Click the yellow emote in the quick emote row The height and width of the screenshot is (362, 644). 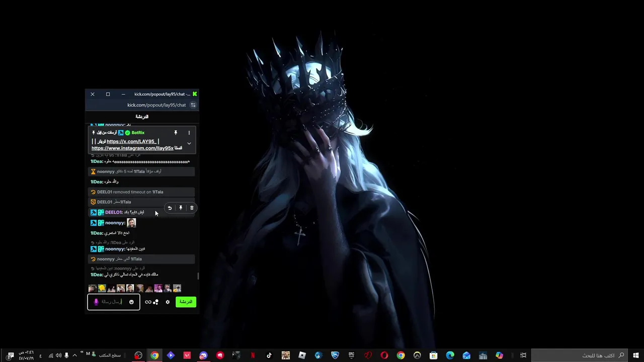(x=102, y=288)
